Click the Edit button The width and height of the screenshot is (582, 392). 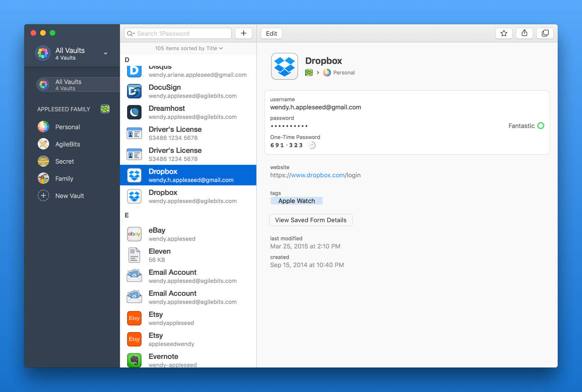tap(271, 34)
